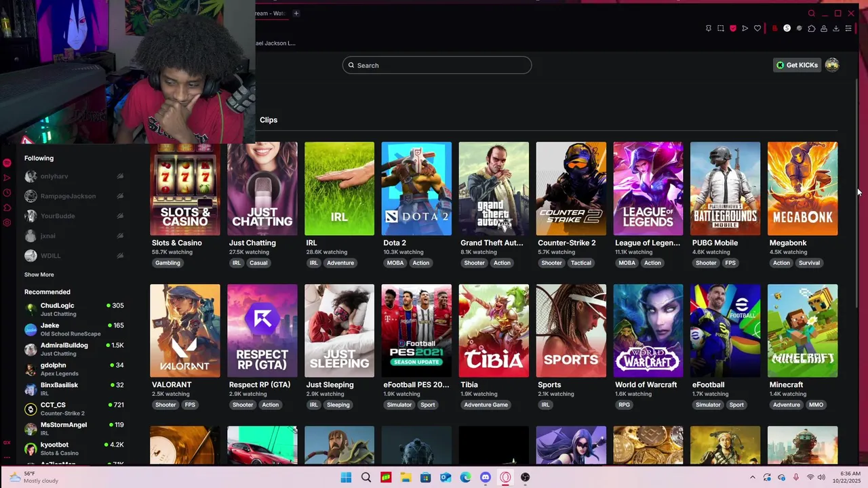Open Discord from the taskbar
This screenshot has height=488, width=868.
tap(486, 477)
